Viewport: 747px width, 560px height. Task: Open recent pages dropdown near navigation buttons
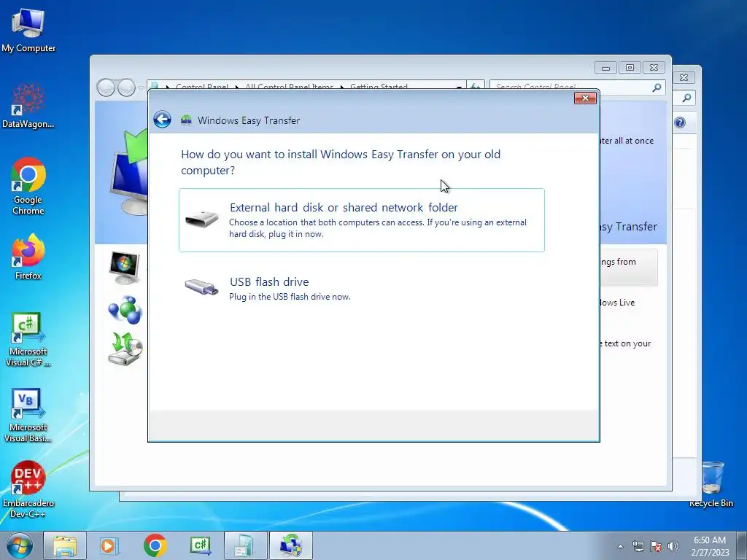tap(141, 87)
